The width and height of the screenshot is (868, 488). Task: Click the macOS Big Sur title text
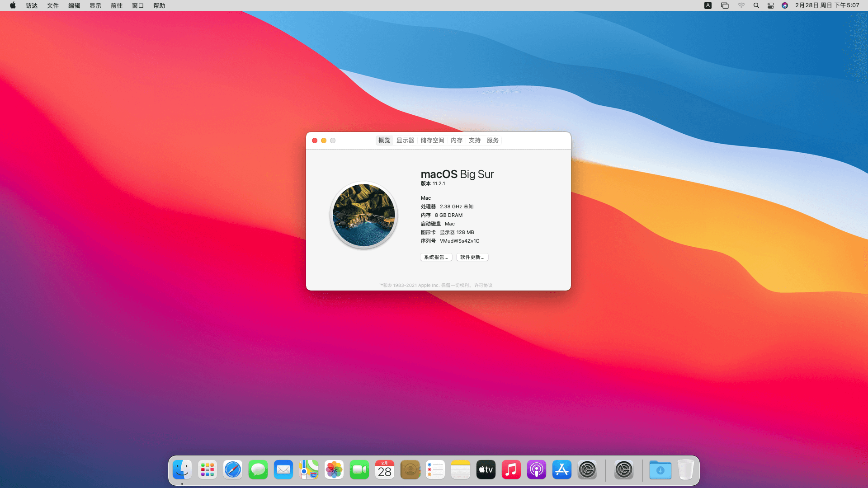point(457,174)
